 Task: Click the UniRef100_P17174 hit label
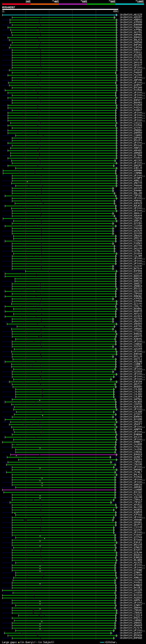click(131, 628)
